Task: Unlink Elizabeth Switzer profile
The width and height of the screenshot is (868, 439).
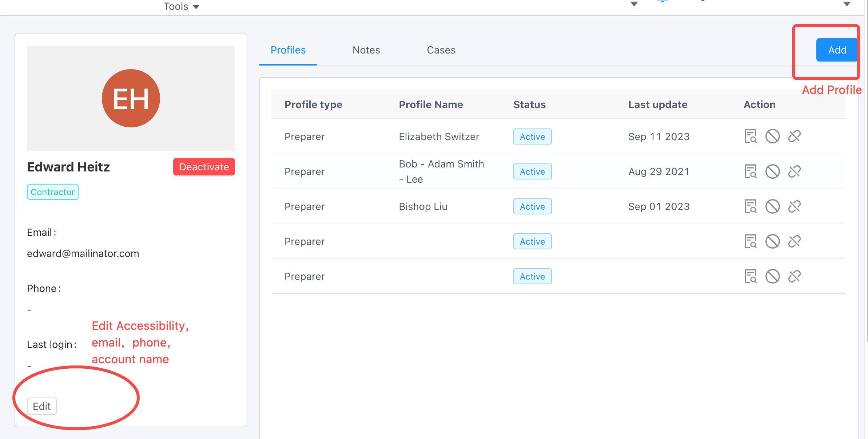Action: (x=795, y=137)
